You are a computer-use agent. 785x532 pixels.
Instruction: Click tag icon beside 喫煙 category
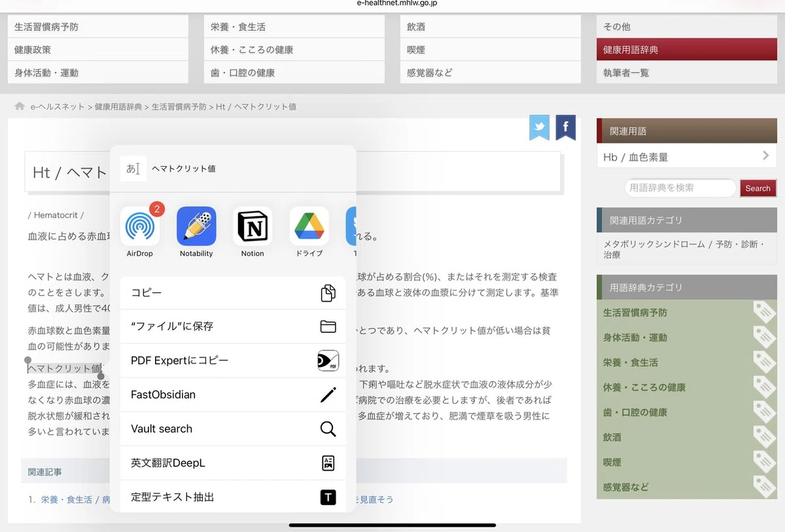pyautogui.click(x=764, y=462)
